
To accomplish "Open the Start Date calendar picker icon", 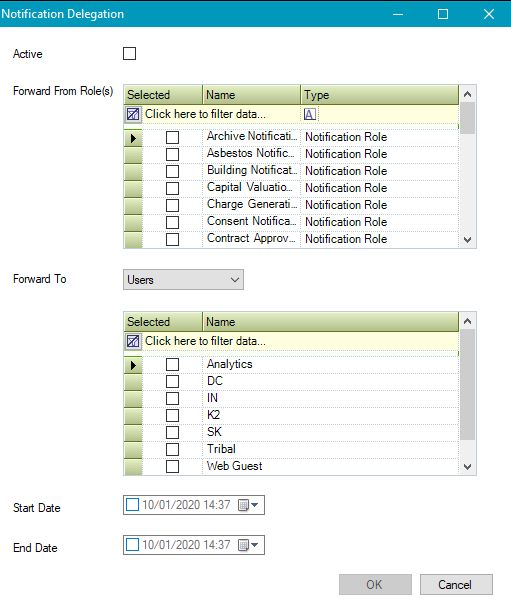I will [x=244, y=505].
